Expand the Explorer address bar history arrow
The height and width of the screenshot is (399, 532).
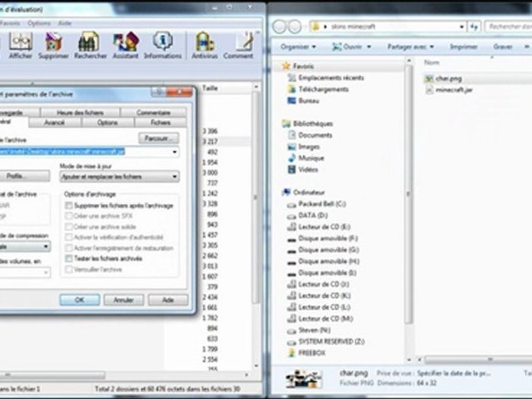[x=462, y=27]
